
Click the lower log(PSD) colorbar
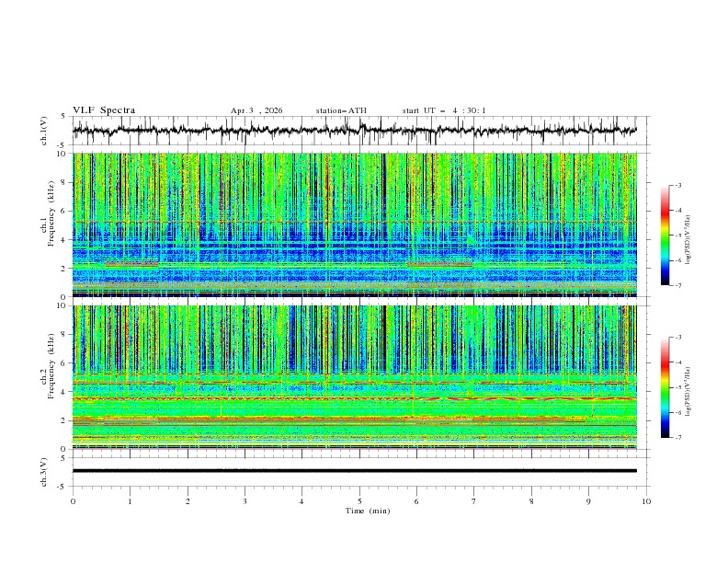pyautogui.click(x=665, y=387)
